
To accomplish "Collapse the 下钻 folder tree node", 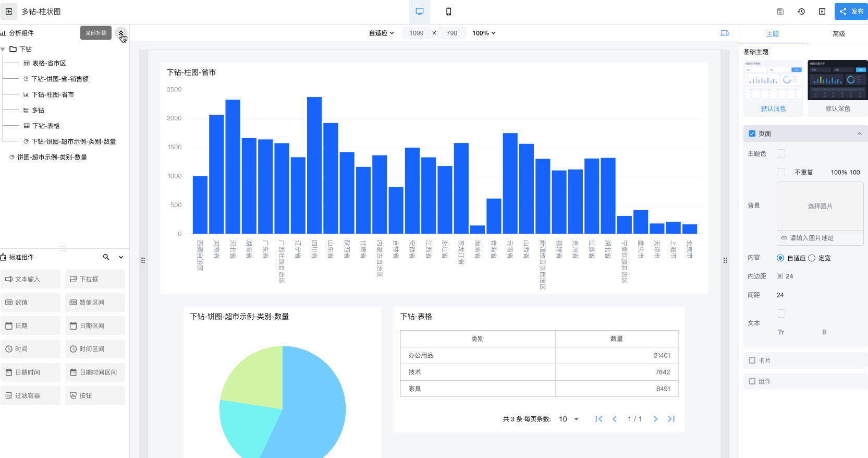I will [x=3, y=49].
